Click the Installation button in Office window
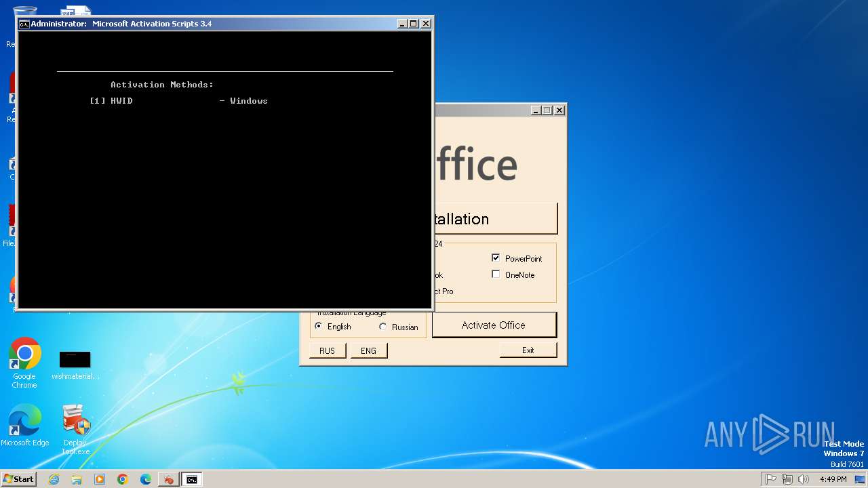 pos(495,219)
